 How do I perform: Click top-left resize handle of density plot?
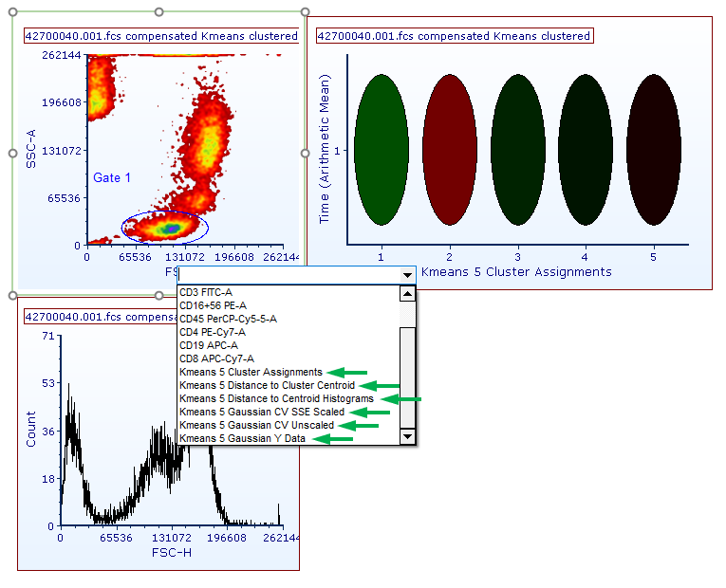pyautogui.click(x=13, y=11)
